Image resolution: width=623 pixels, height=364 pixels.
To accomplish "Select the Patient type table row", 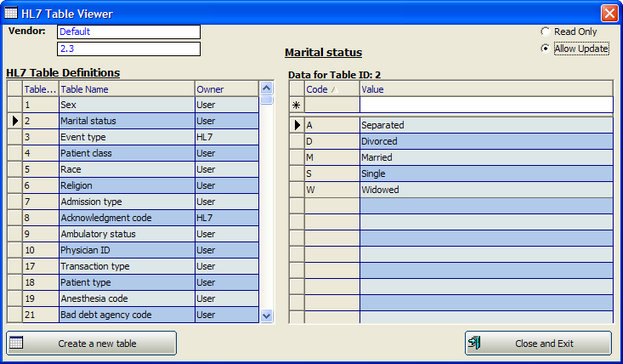I will (133, 283).
